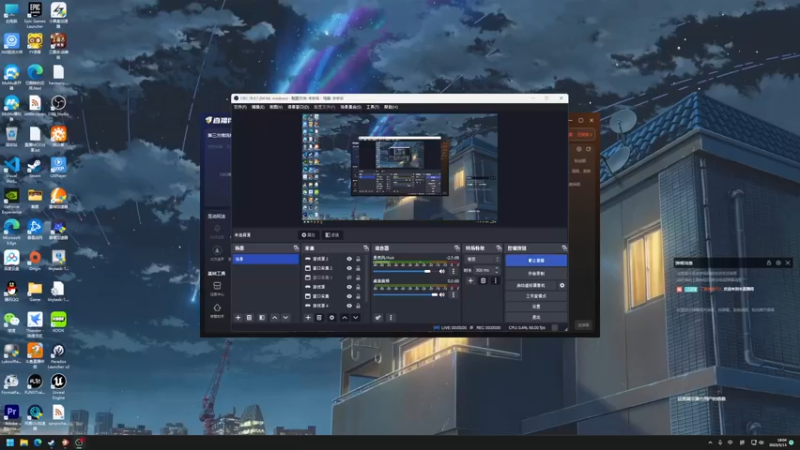This screenshot has height=450, width=800.
Task: Pop out the Sources dock panel icon
Action: point(366,248)
